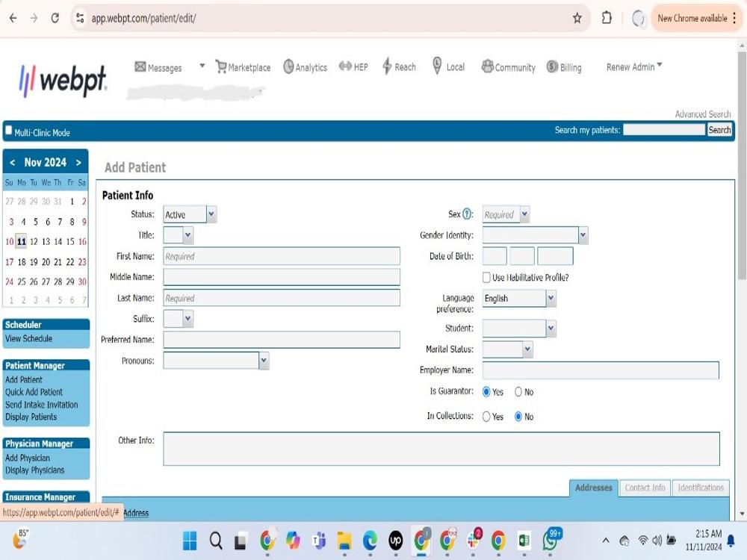Open File Explorer from taskbar
The width and height of the screenshot is (747, 560).
pyautogui.click(x=344, y=541)
